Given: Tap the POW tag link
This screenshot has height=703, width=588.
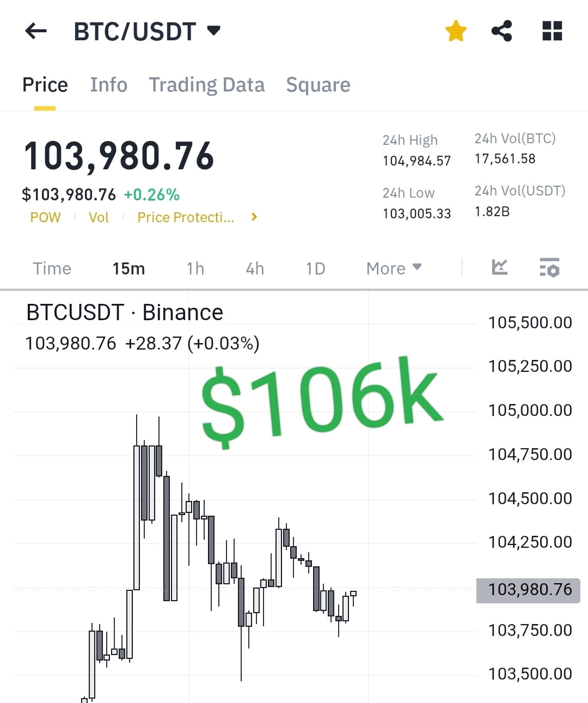Looking at the screenshot, I should point(45,217).
